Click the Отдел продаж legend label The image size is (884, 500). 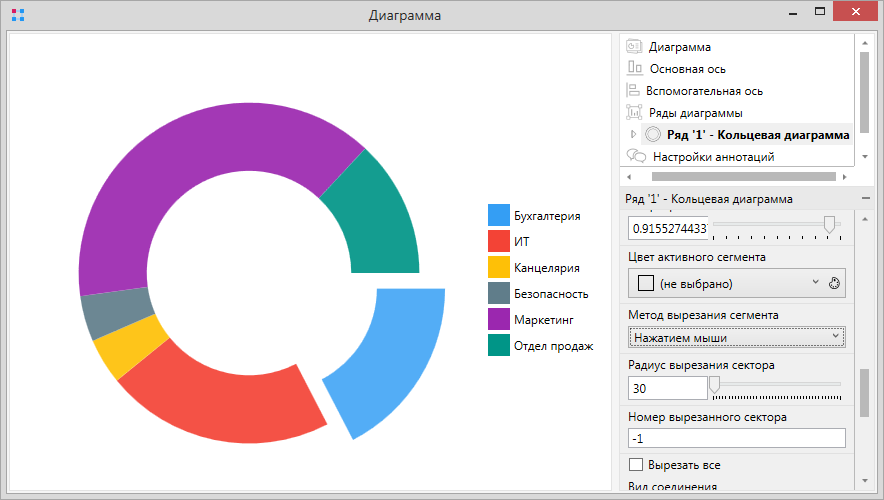pyautogui.click(x=553, y=346)
